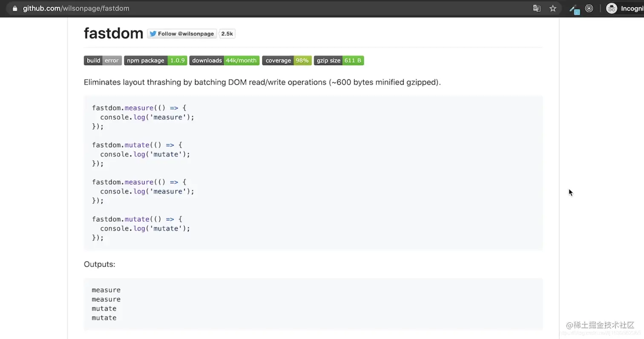This screenshot has width=644, height=339.
Task: Open the Incognito profile icon
Action: [x=612, y=9]
